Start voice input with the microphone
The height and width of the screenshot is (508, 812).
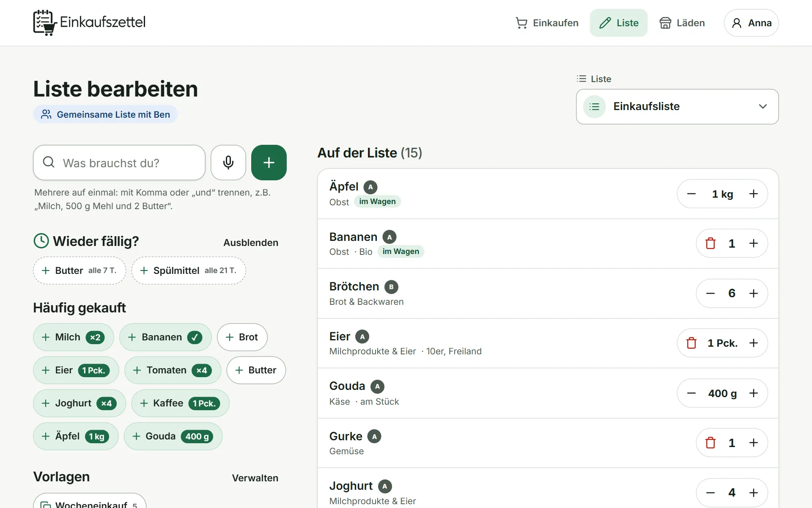click(x=228, y=163)
